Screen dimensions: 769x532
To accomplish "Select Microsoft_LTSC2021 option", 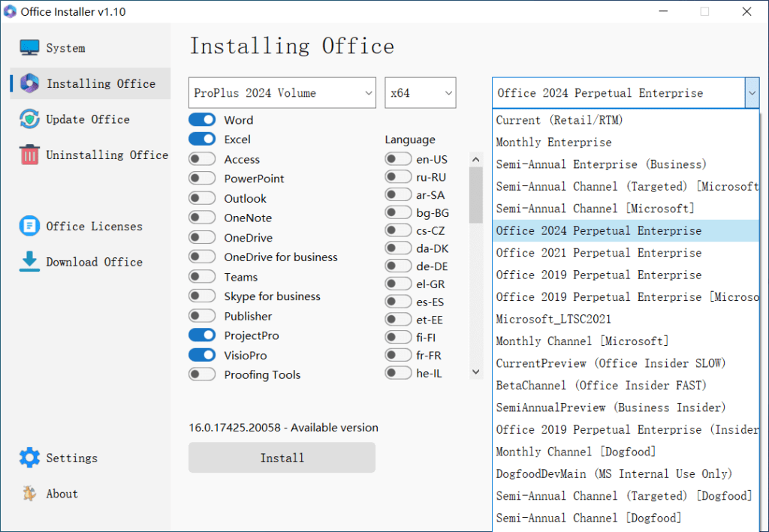I will click(x=626, y=319).
